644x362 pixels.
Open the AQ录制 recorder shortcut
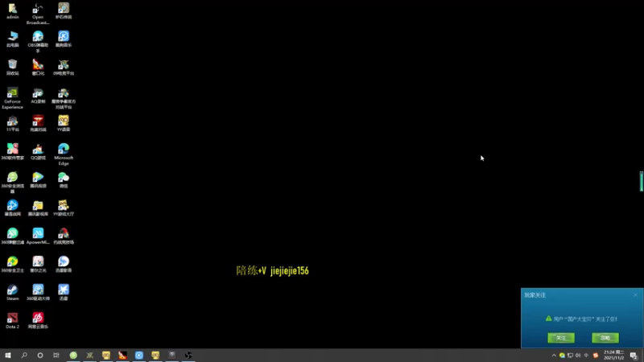tap(38, 96)
